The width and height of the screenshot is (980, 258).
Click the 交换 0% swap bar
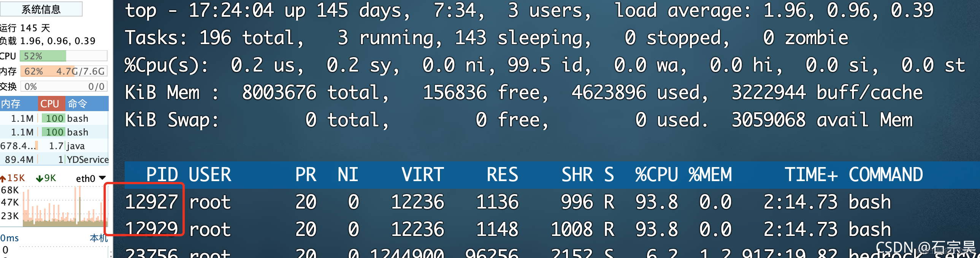63,86
